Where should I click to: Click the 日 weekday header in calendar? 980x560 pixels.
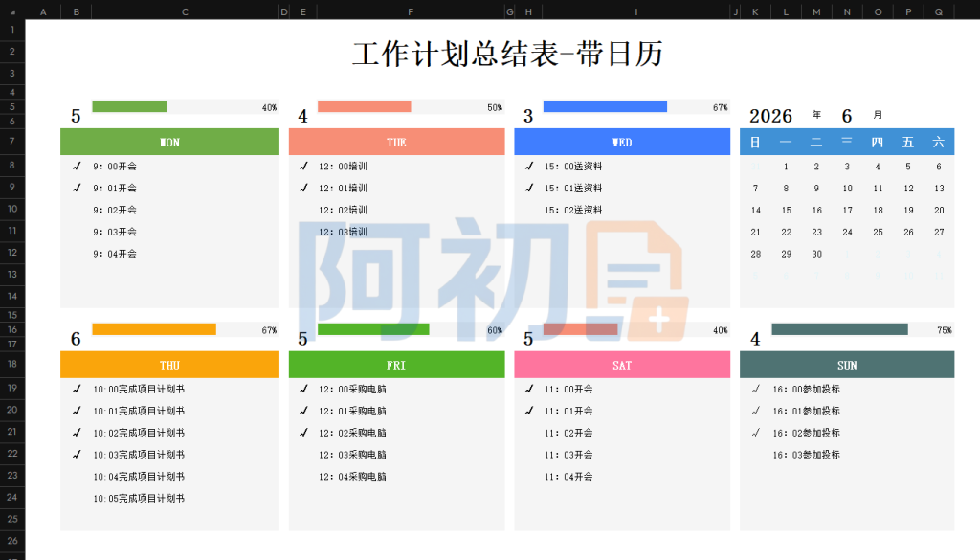pyautogui.click(x=755, y=143)
